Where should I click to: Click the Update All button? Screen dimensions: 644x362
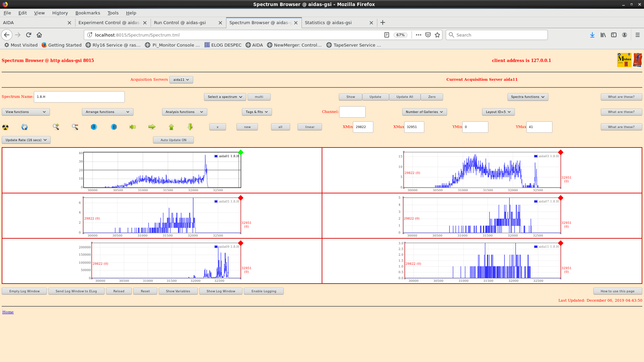[405, 97]
